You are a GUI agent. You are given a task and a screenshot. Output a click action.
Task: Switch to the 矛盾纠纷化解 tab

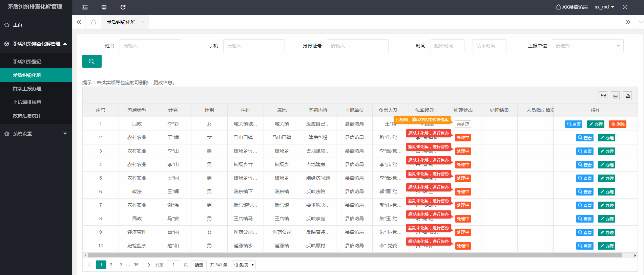point(121,22)
